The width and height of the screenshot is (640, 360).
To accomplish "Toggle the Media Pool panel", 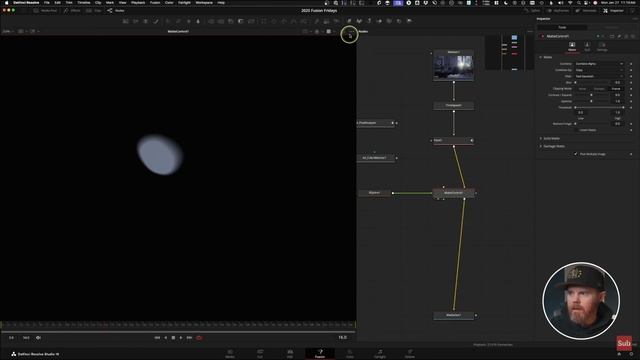I will 45,11.
